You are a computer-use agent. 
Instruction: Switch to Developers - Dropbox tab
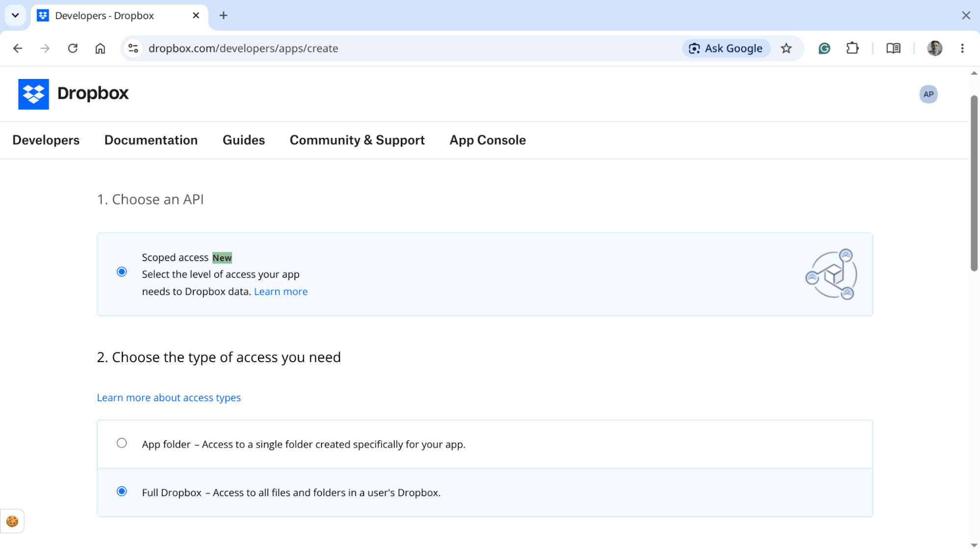point(120,15)
